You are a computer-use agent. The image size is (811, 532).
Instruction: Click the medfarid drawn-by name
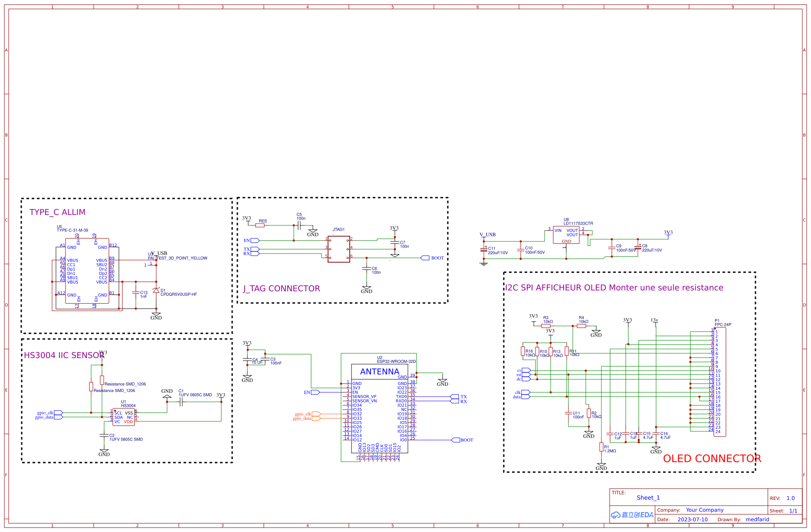point(757,519)
